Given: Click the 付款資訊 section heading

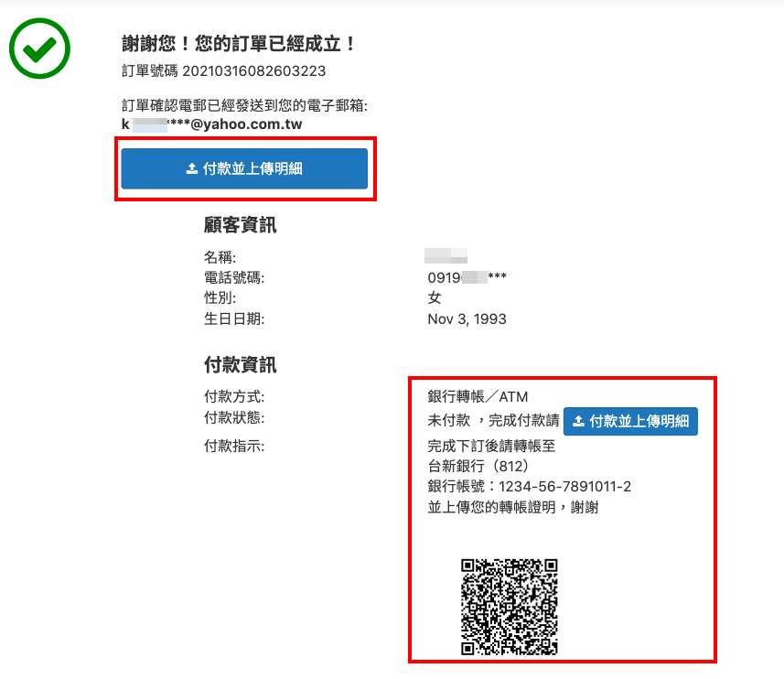Looking at the screenshot, I should [x=240, y=365].
